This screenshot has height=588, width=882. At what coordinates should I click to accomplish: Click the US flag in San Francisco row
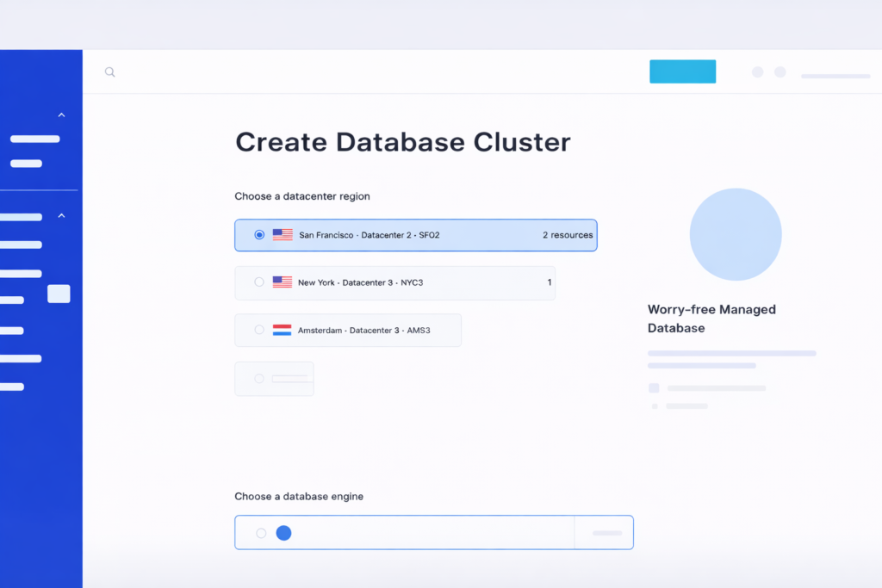(283, 234)
